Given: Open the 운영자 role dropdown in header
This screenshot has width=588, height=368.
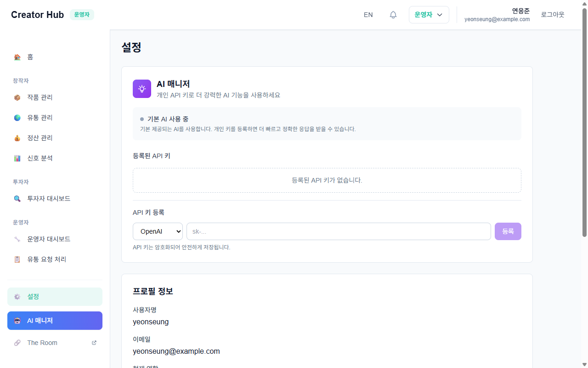Looking at the screenshot, I should pyautogui.click(x=429, y=15).
